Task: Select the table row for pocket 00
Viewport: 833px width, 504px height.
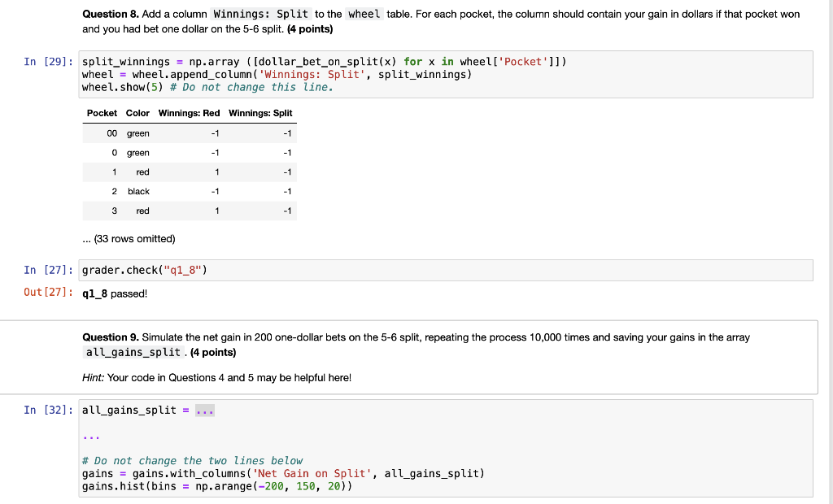Action: point(187,133)
